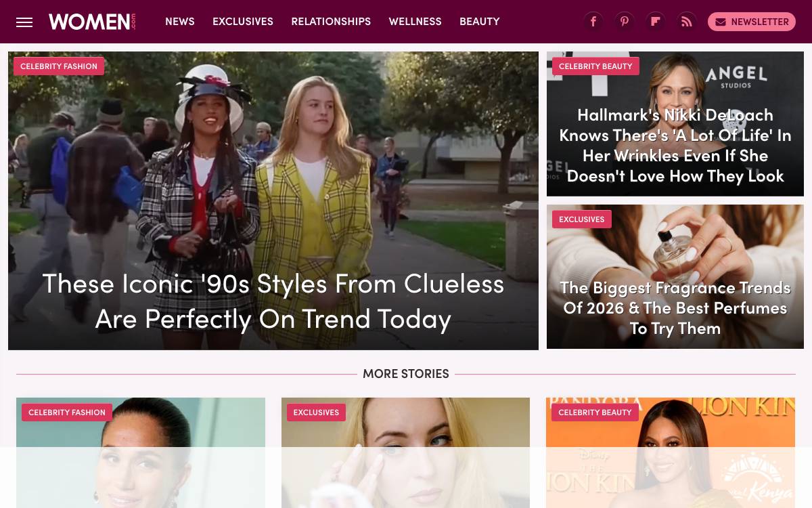Click Celebrity Fashion tag on Clueless story
The height and width of the screenshot is (508, 812).
coord(59,66)
